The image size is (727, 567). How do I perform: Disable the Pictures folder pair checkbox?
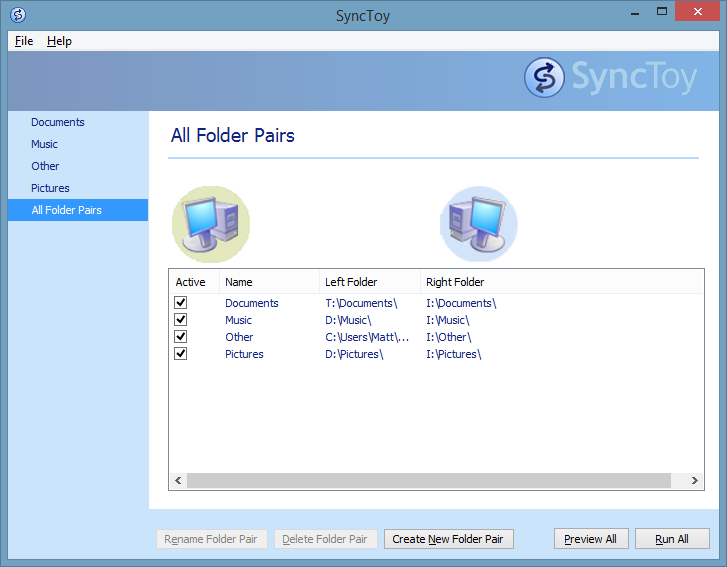coord(180,354)
